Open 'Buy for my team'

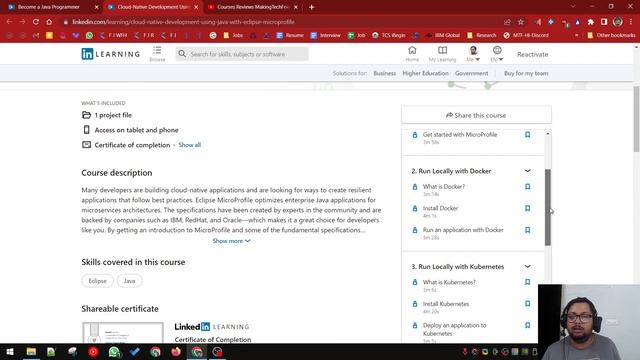(x=526, y=73)
